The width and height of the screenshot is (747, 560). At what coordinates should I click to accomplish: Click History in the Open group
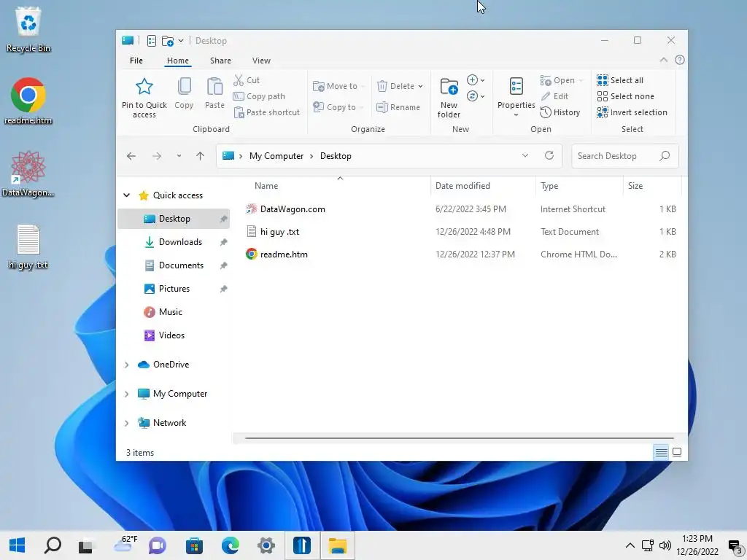pos(560,112)
